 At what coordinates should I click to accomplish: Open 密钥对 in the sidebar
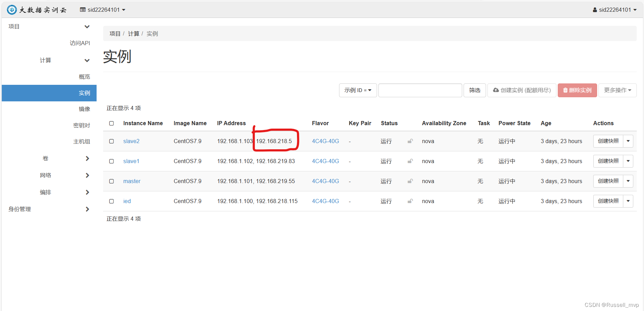(x=81, y=125)
